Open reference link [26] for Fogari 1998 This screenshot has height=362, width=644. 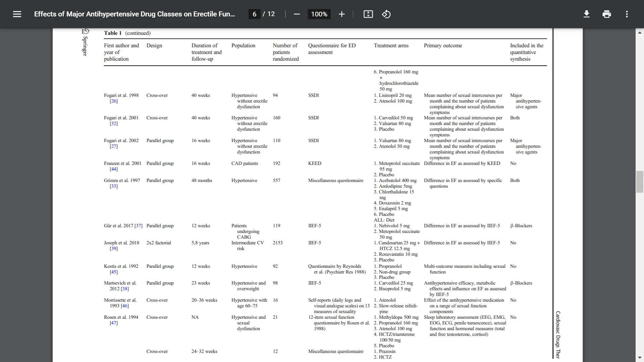[x=114, y=101]
